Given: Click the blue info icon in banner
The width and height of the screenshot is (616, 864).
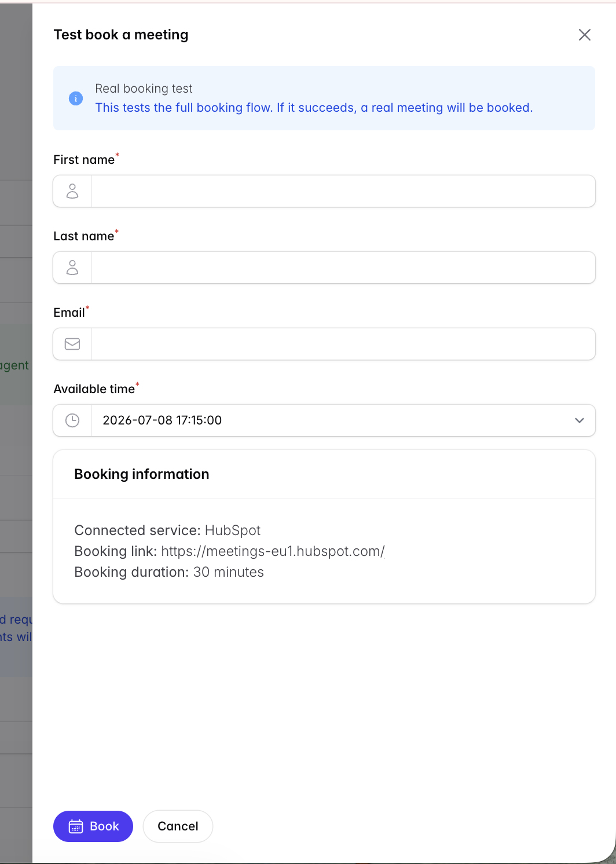Looking at the screenshot, I should [x=76, y=98].
